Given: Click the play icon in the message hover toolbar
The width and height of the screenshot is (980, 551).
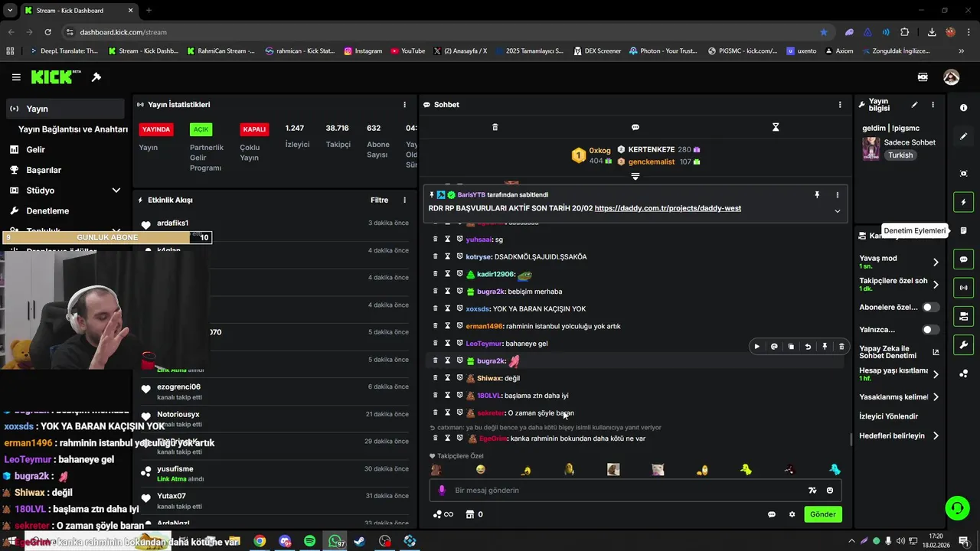Looking at the screenshot, I should [x=757, y=347].
